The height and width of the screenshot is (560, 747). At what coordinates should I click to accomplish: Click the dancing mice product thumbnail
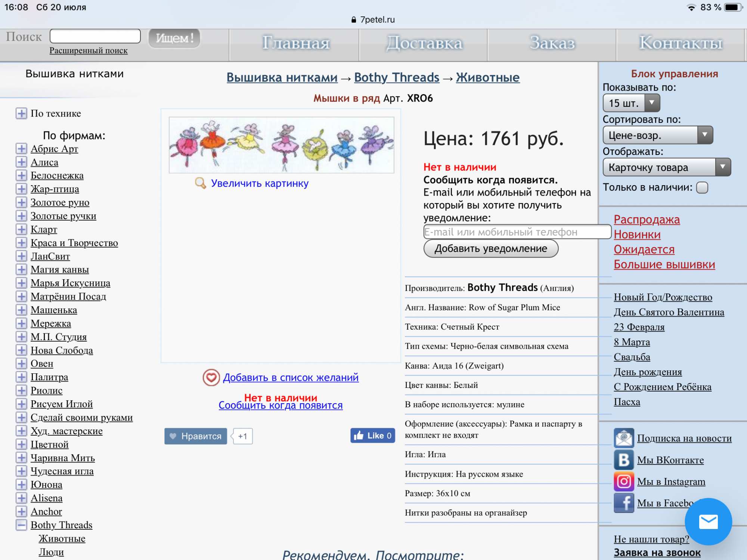point(281,145)
